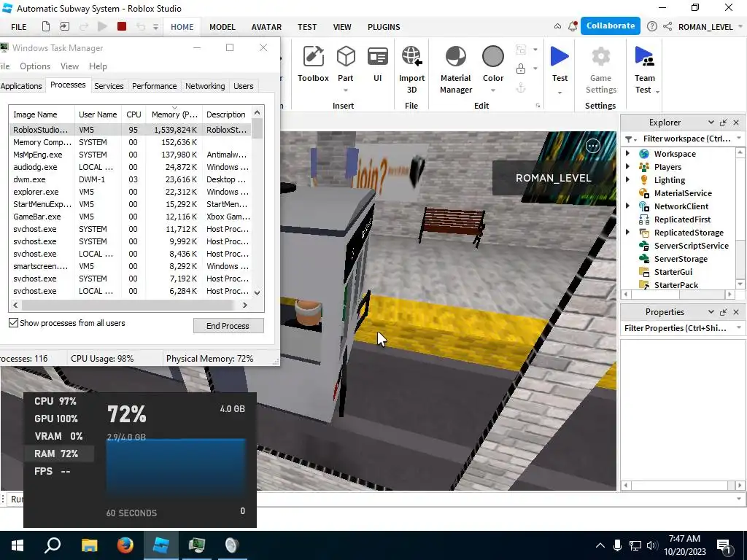Select MsMpEng.exe process row
747x560 pixels.
click(x=130, y=155)
